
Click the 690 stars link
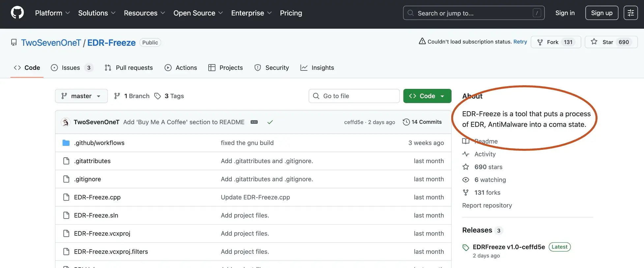pyautogui.click(x=488, y=167)
